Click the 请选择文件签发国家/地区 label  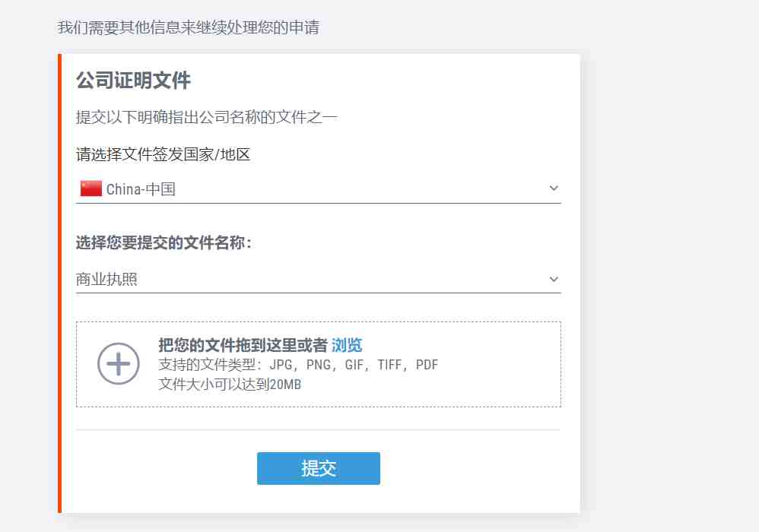[163, 155]
